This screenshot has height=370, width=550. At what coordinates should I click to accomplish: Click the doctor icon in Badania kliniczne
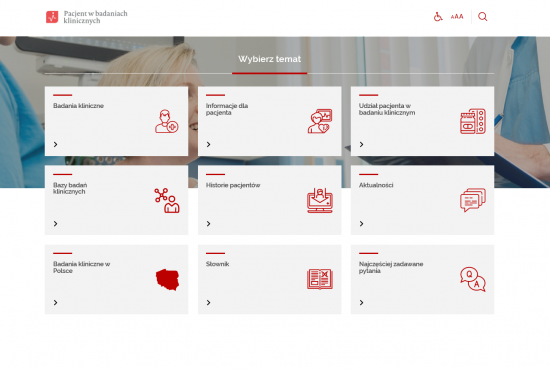pyautogui.click(x=167, y=121)
